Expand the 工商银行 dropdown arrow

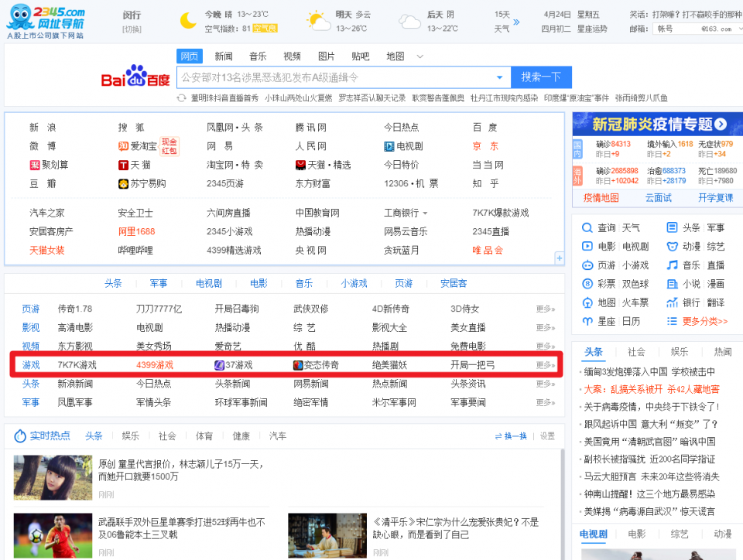coord(425,213)
